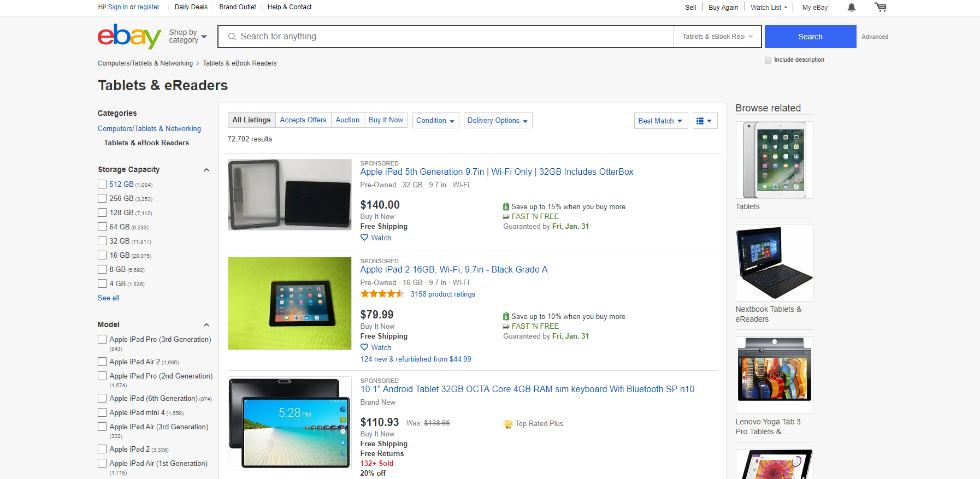980x479 pixels.
Task: Select the All Listings tab
Action: [x=251, y=120]
